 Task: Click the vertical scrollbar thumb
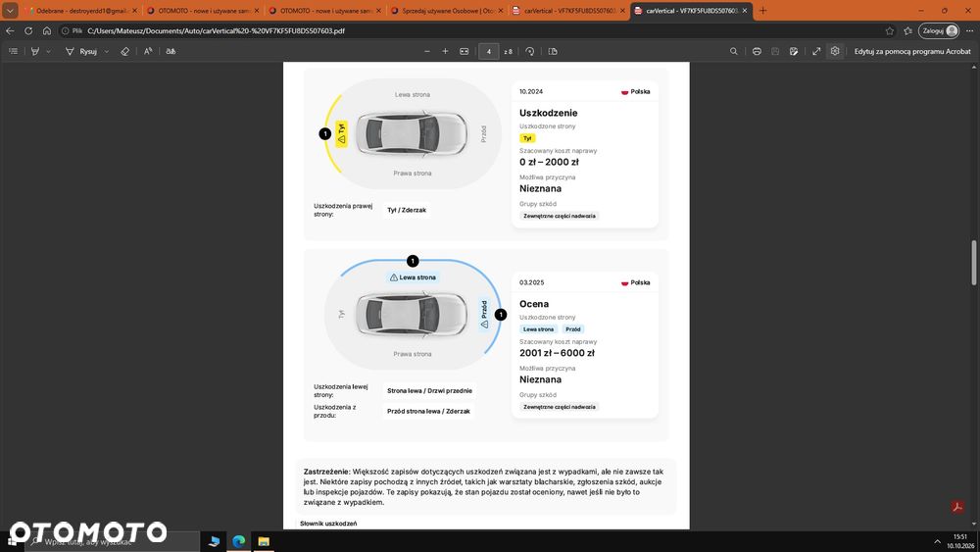tap(974, 263)
